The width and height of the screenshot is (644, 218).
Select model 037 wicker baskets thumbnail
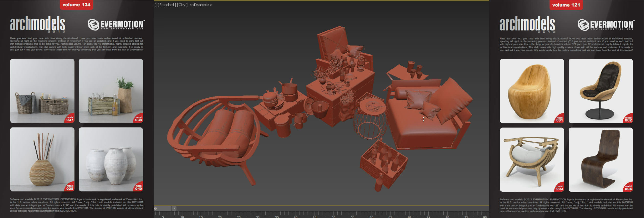(42, 91)
